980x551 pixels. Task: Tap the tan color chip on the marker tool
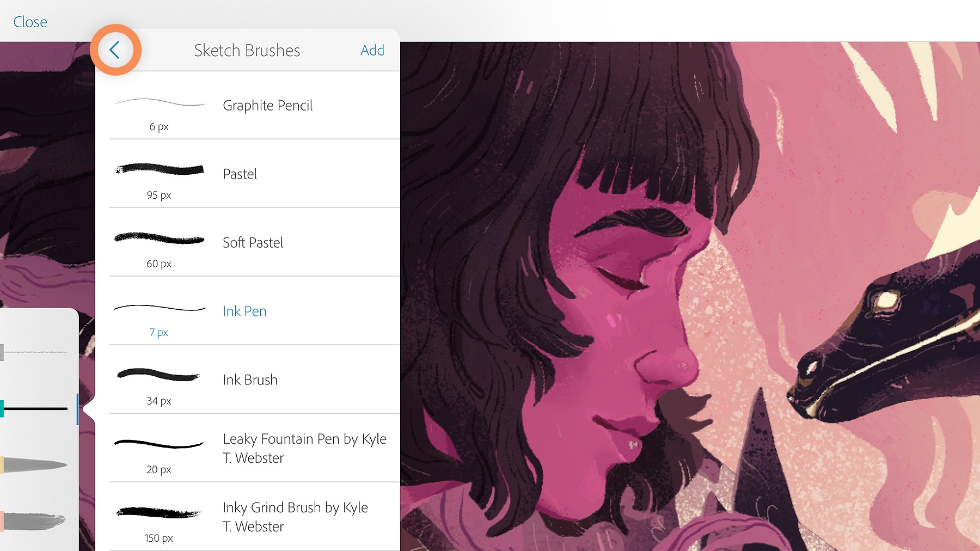pos(2,465)
